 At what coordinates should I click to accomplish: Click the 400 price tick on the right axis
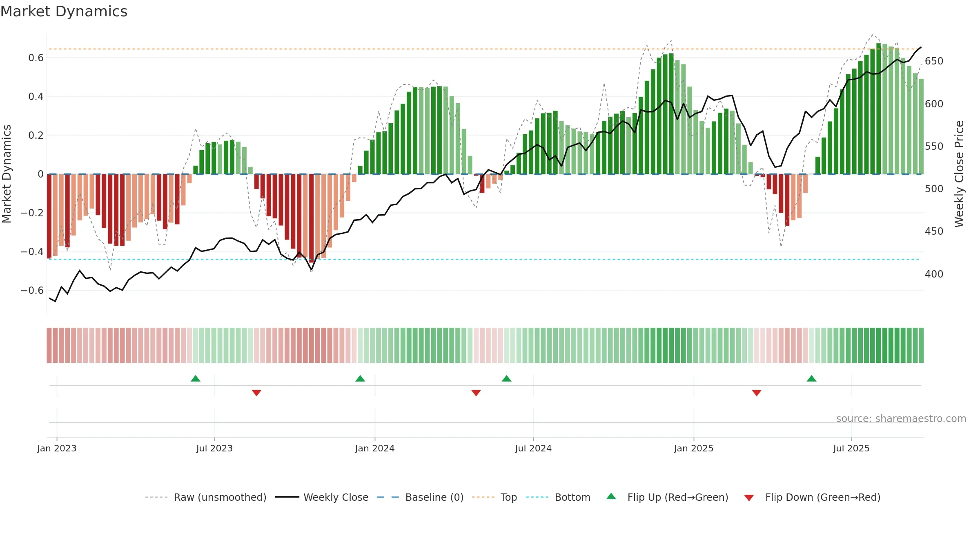tap(934, 274)
